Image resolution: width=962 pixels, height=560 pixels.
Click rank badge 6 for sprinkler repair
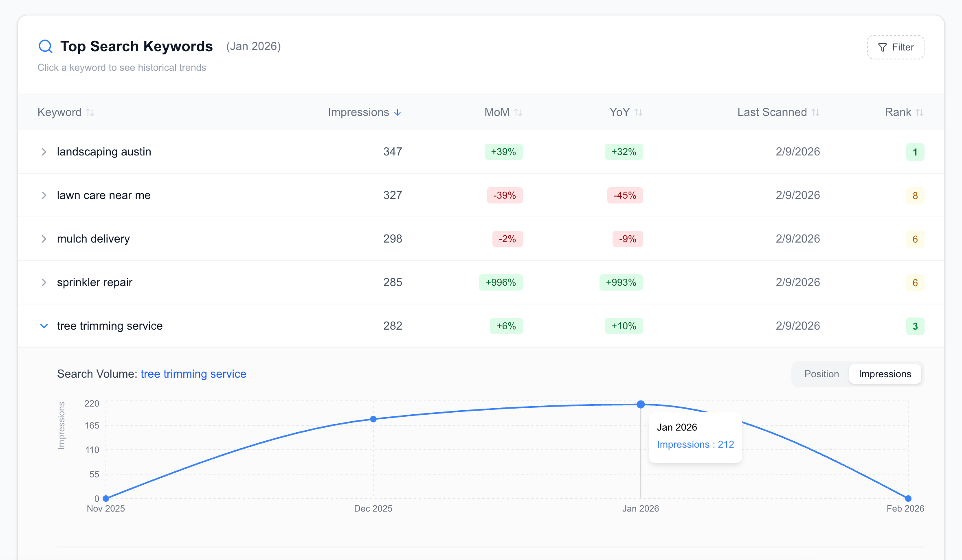[x=915, y=283]
